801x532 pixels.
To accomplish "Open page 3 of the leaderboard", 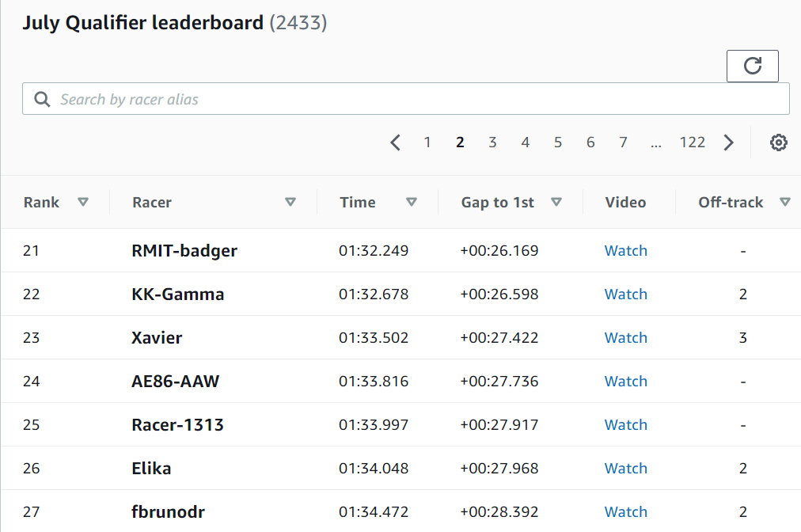I will pos(492,142).
